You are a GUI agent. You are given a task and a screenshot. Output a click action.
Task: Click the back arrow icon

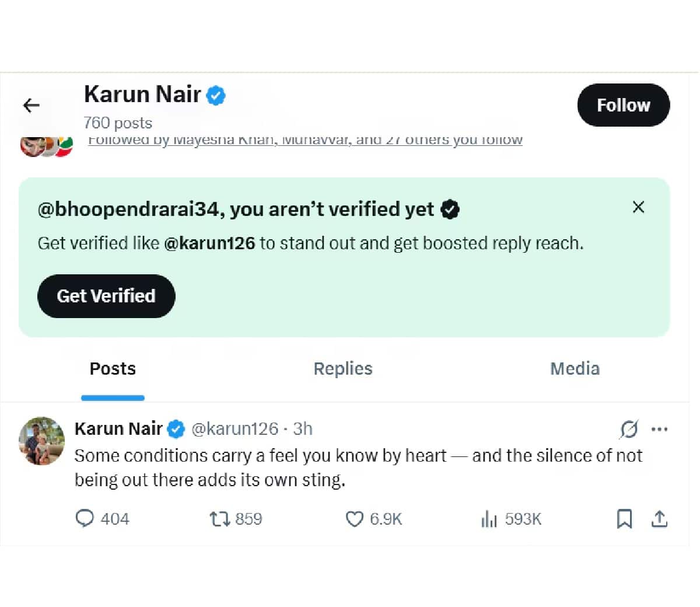click(x=32, y=105)
